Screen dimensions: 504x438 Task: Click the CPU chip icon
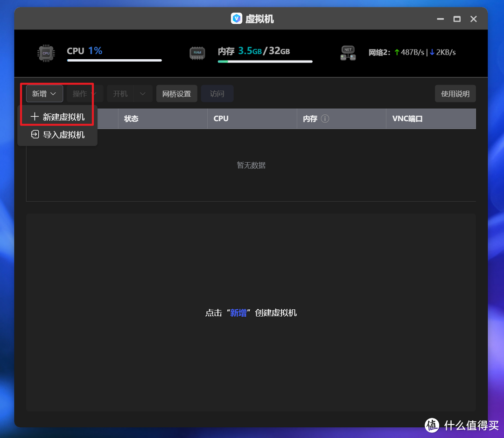point(46,53)
